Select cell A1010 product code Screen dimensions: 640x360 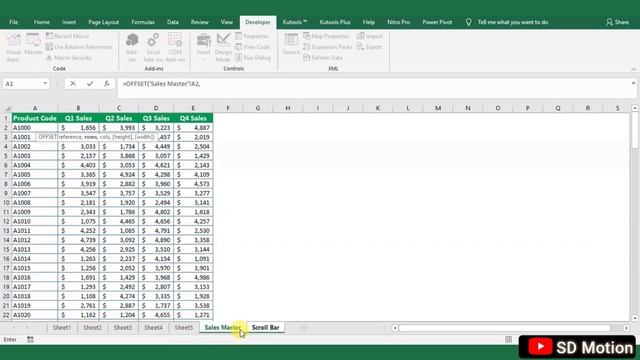click(x=35, y=221)
